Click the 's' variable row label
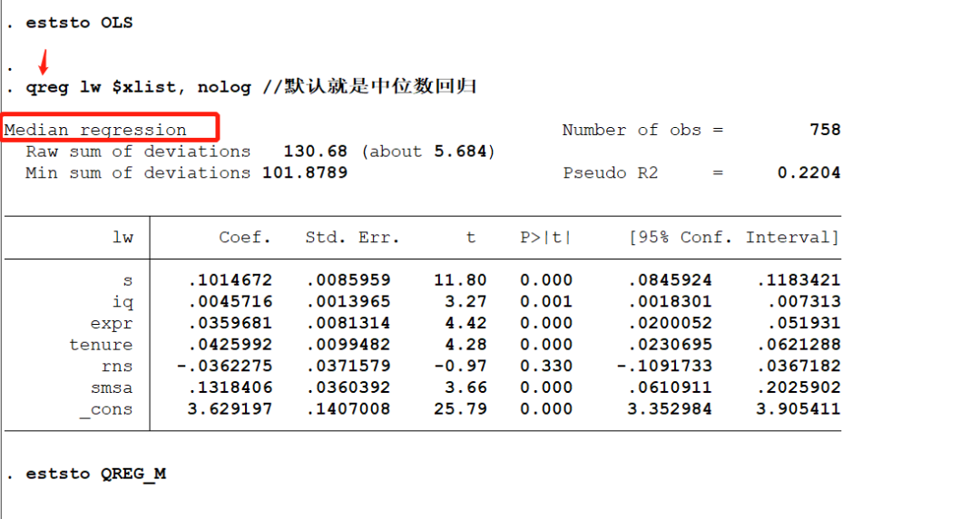980x519 pixels. 128,280
